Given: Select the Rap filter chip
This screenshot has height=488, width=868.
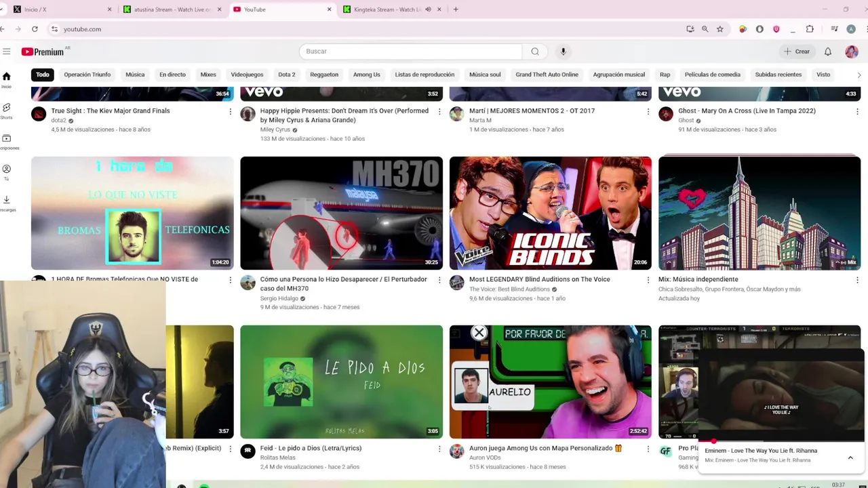Looking at the screenshot, I should tap(665, 75).
